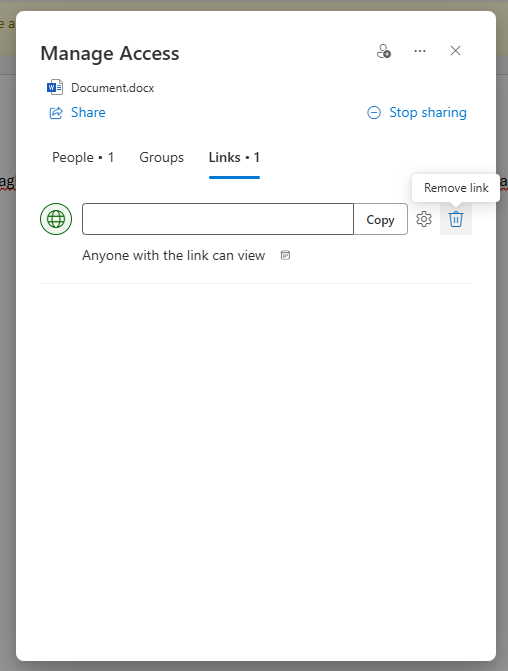Click the Word document file icon

coord(55,87)
